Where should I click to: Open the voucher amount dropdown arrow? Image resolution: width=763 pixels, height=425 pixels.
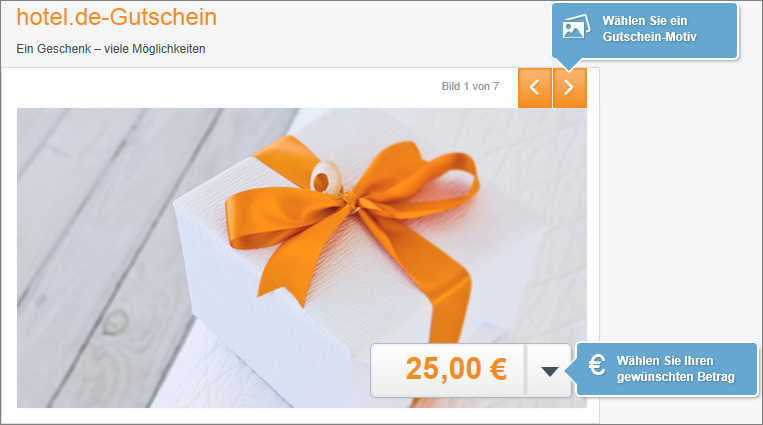[549, 371]
